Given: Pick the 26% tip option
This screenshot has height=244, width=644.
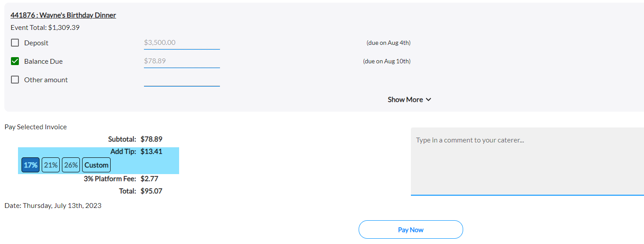Looking at the screenshot, I should tap(71, 165).
